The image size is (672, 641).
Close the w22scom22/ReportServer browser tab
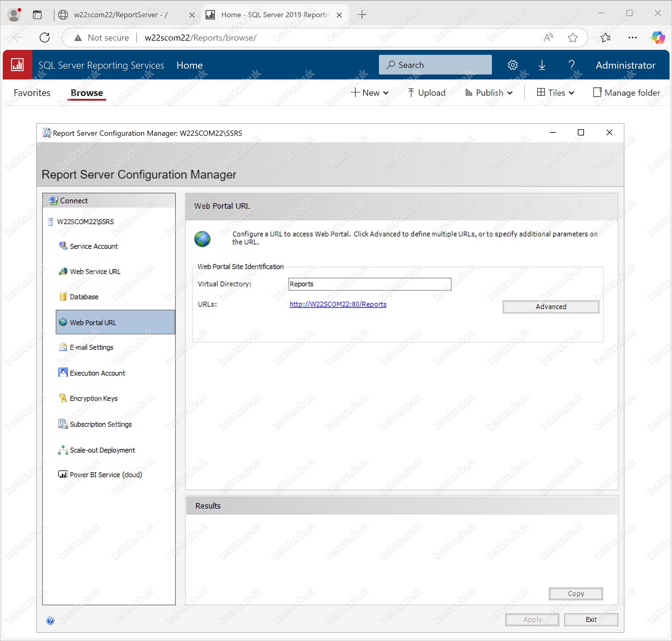[192, 15]
